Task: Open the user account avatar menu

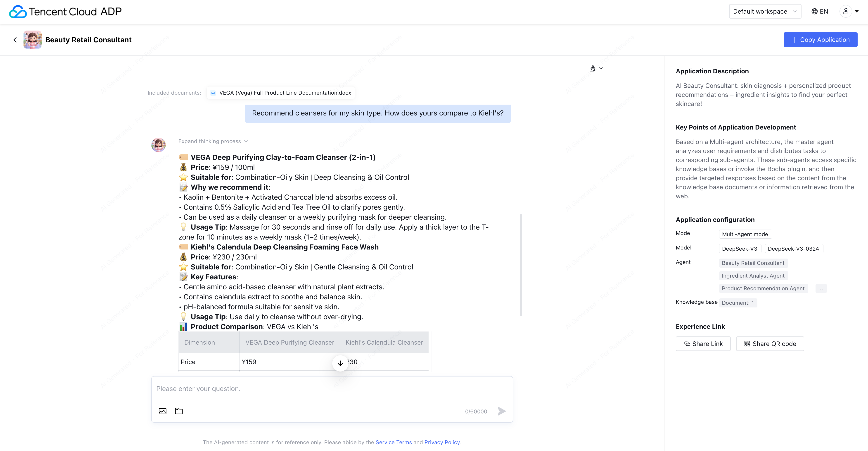Action: (849, 12)
